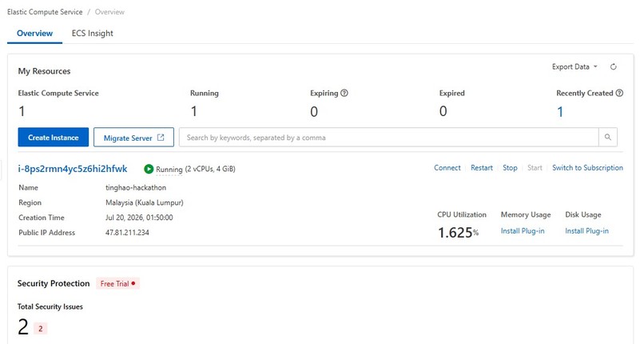Screen dimensions: 644x344
Task: Click the My Resources heading
Action: [x=44, y=71]
